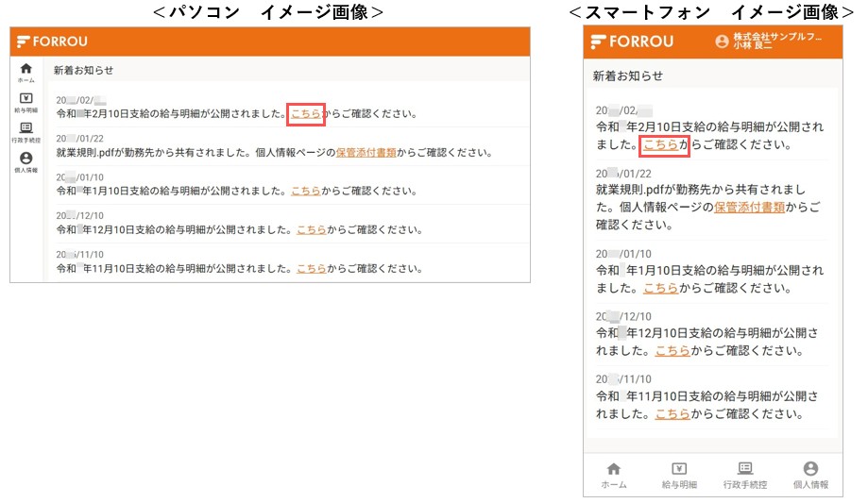Open こちら link for 11月10日 payslip on PC
The image size is (868, 503).
(312, 269)
